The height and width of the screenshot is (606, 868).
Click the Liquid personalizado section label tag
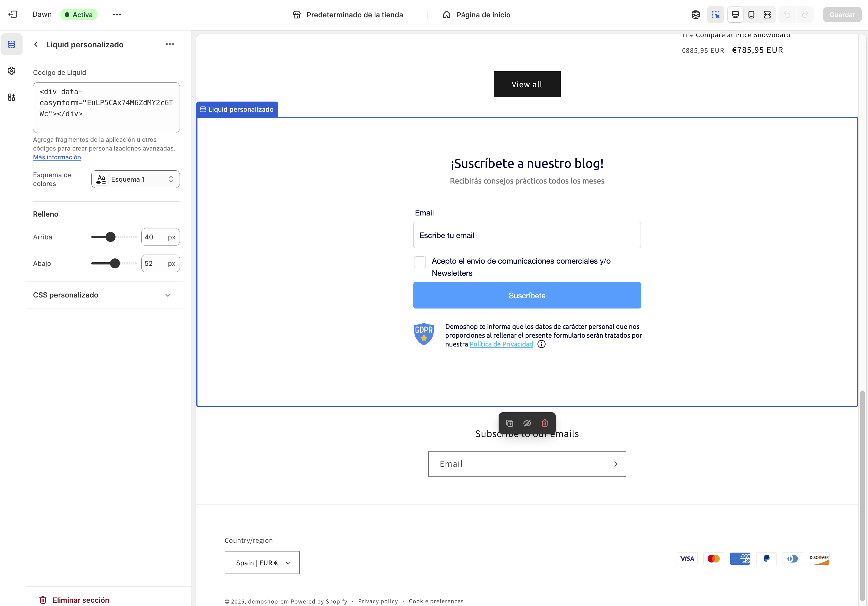(x=237, y=109)
